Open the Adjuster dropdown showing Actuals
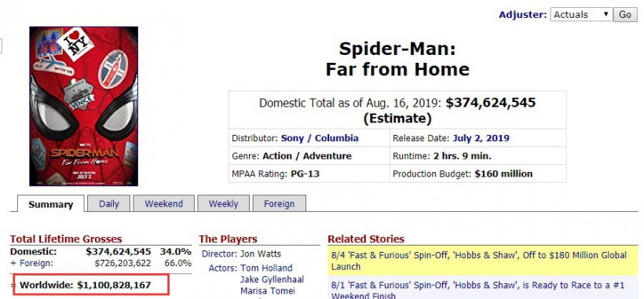Screen dimensions: 644x299 point(581,14)
